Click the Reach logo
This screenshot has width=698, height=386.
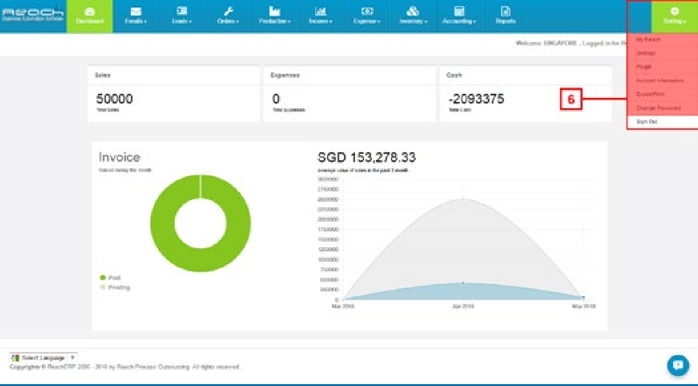pyautogui.click(x=32, y=14)
